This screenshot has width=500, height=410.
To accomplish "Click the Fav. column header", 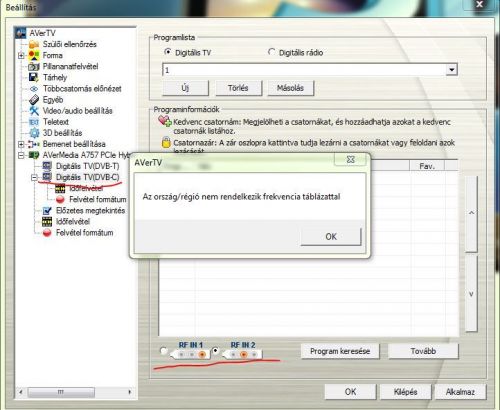I will point(427,166).
